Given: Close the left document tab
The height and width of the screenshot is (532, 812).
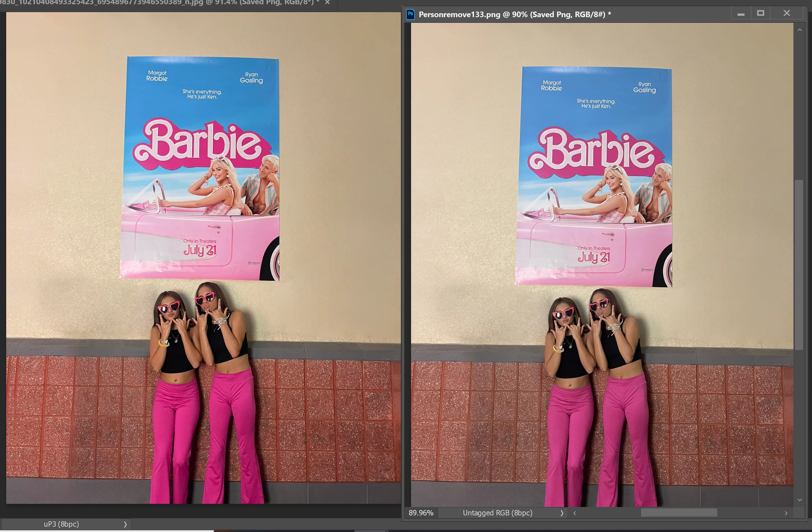Looking at the screenshot, I should [x=327, y=2].
